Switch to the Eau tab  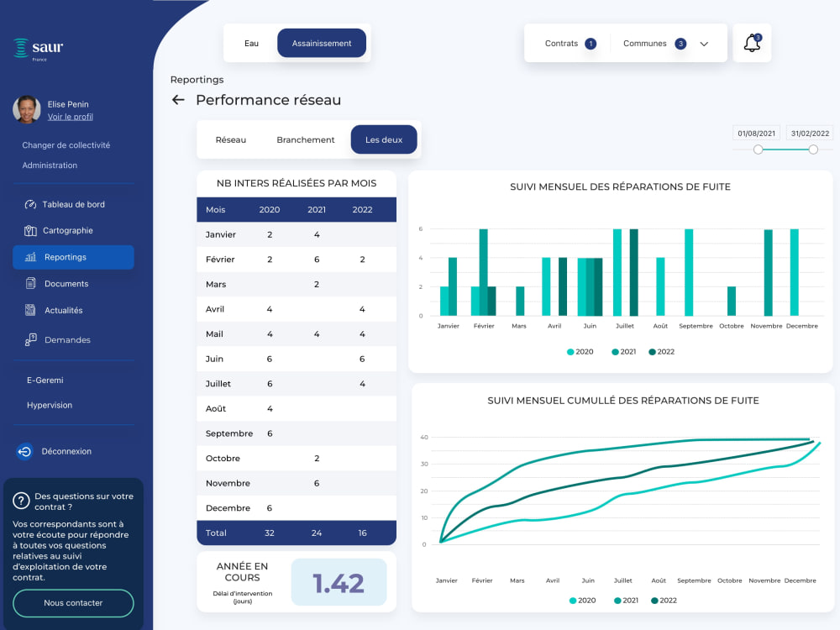(251, 44)
